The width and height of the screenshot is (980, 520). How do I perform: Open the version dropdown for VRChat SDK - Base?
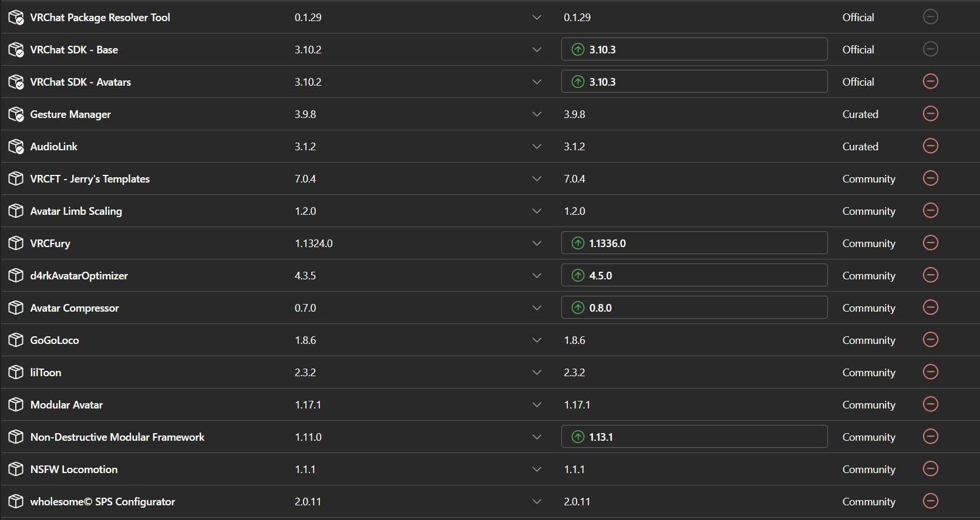click(x=536, y=50)
